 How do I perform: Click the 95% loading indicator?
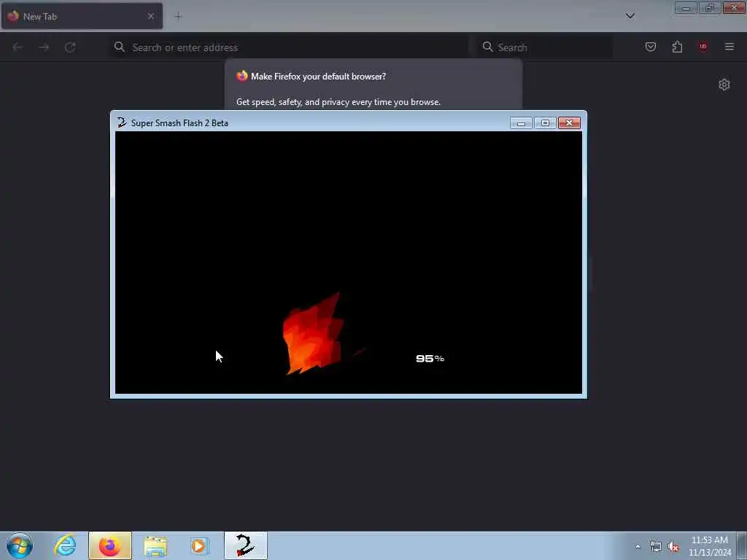(x=430, y=358)
